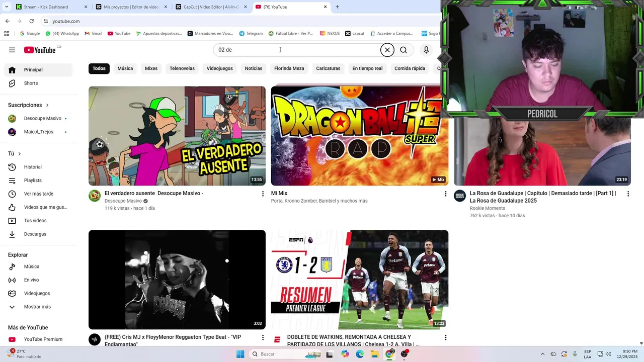Open Historial in the sidebar
Viewport: 644px width, 362px height.
pyautogui.click(x=38, y=167)
